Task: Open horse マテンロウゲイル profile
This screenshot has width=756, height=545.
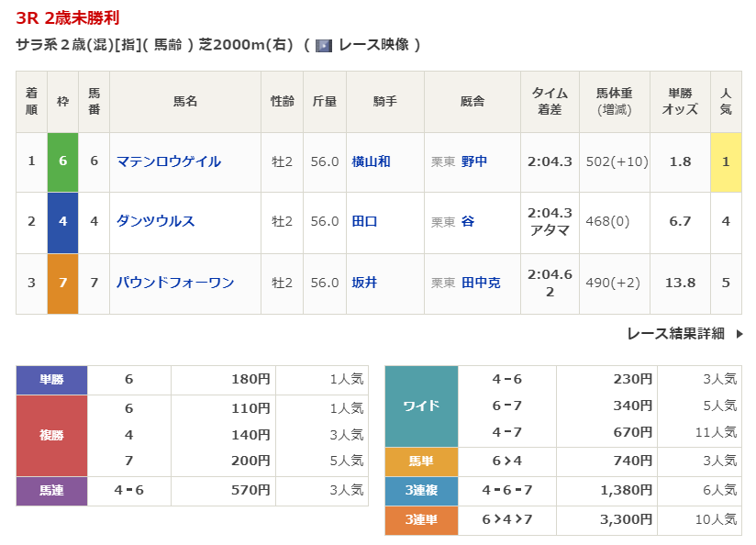Action: 169,161
